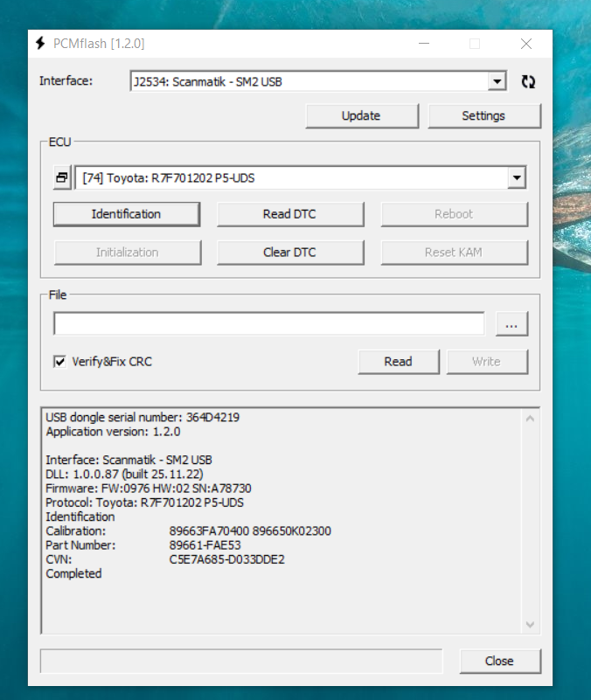Open the Interface dropdown arrow

[x=497, y=81]
